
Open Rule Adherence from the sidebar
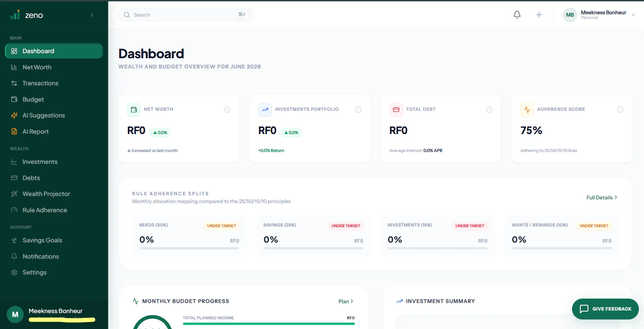[x=54, y=210]
